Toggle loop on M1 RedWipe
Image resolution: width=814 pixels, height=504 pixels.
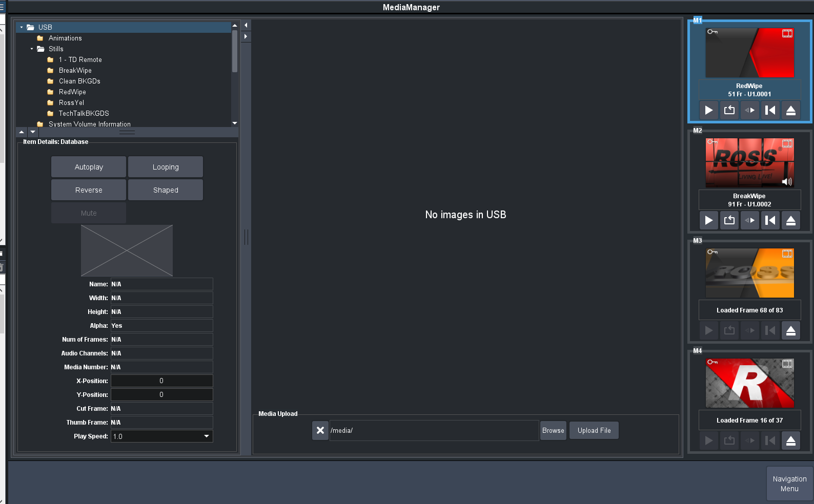729,110
